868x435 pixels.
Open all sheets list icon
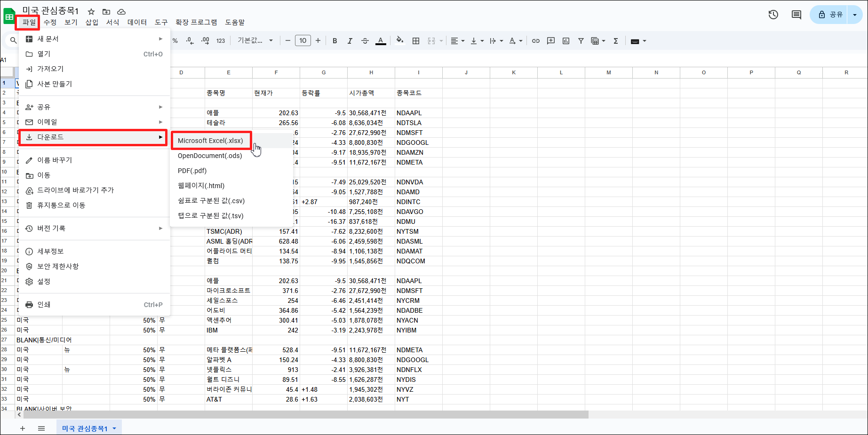point(41,428)
